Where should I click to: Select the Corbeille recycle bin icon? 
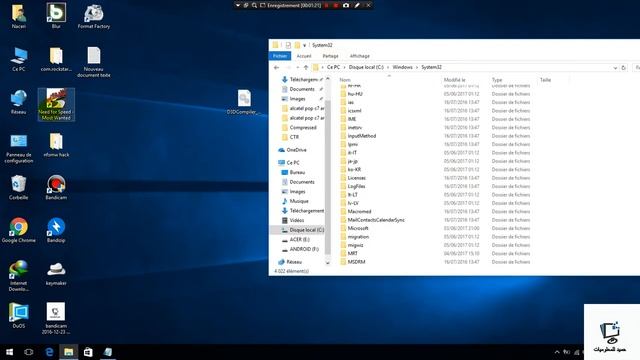point(18,188)
